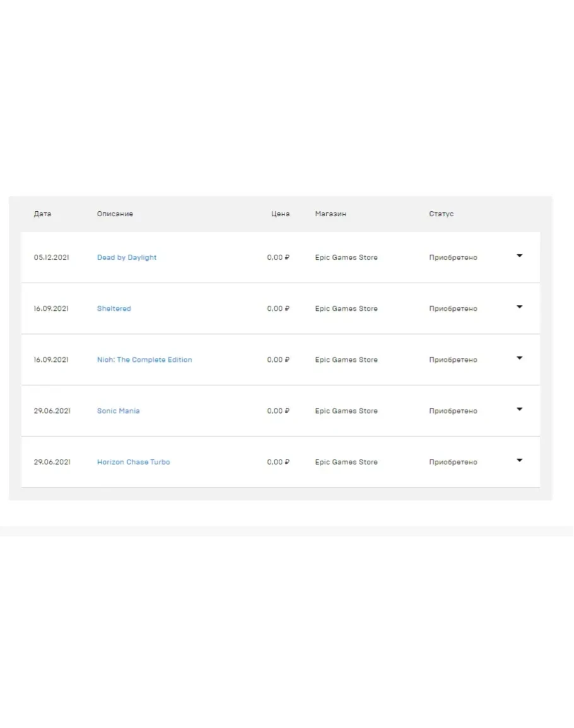
Task: Select the 05.12.2021 date cell
Action: [52, 258]
